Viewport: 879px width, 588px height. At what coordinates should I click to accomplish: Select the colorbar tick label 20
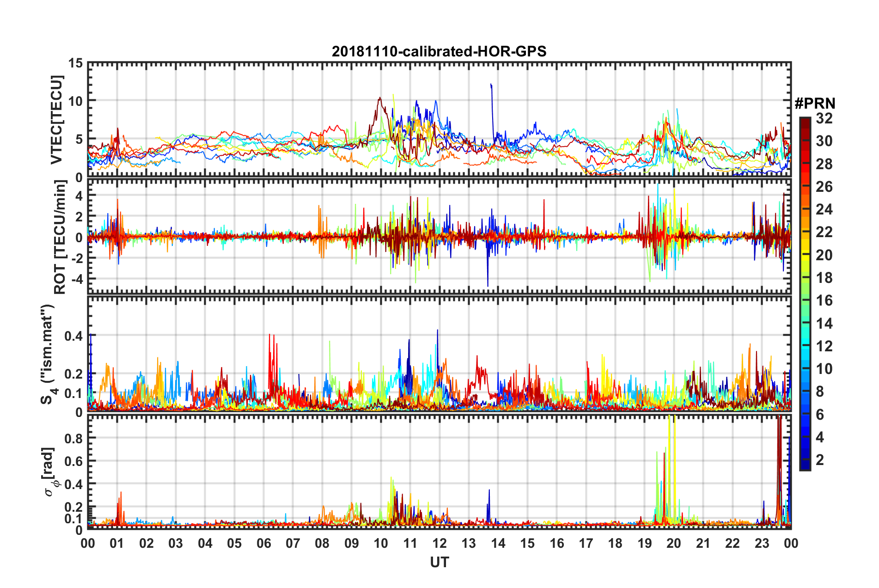point(824,255)
